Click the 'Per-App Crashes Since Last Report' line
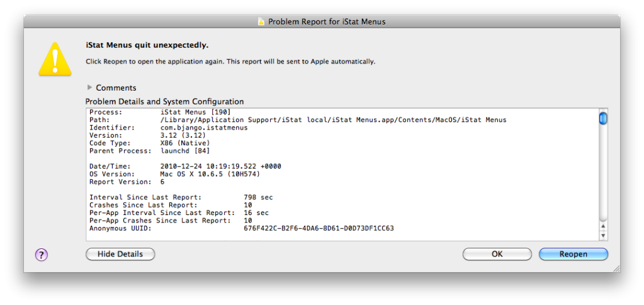 171,221
